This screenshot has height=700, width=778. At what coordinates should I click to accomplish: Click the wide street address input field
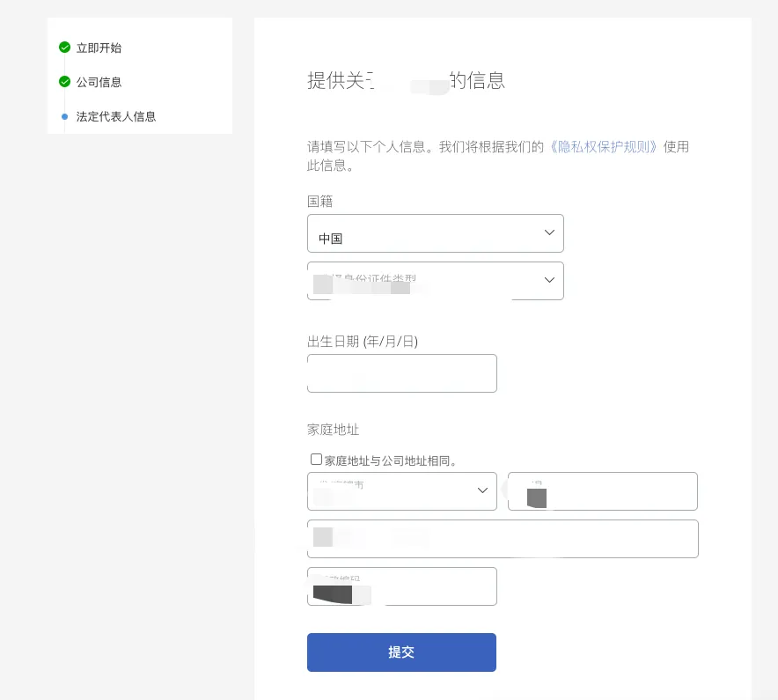pos(503,539)
